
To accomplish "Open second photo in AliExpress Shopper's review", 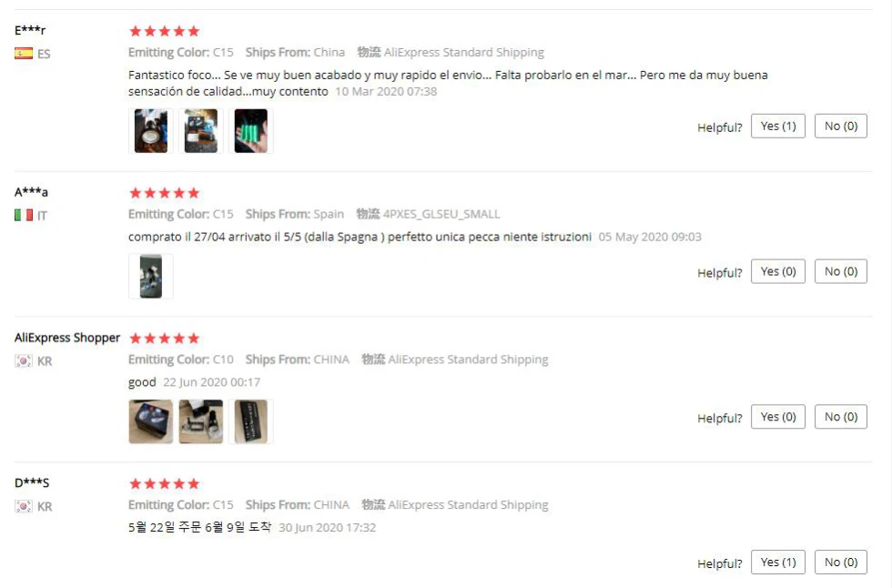I will 201,421.
